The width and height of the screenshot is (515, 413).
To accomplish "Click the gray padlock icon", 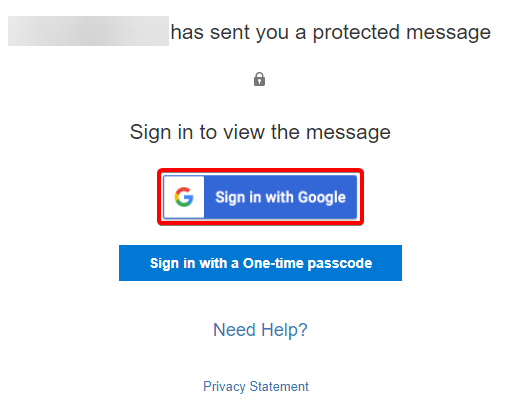I will [x=259, y=79].
